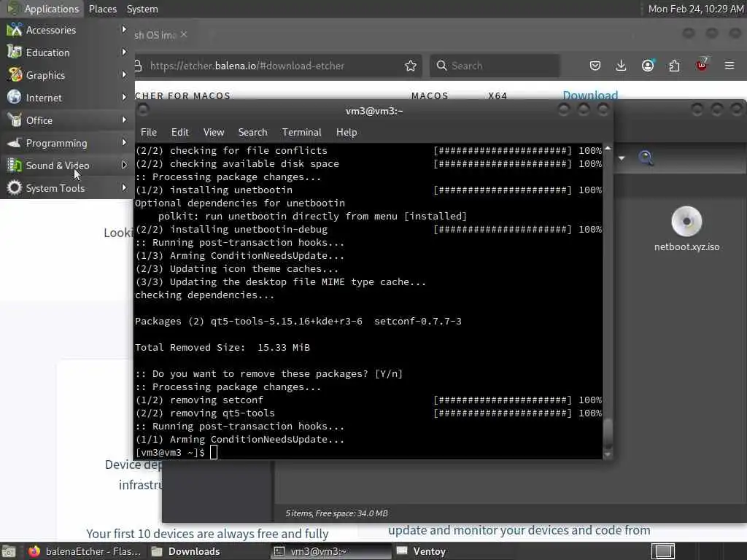Click show desktop icon in bottom panel
The width and height of the screenshot is (747, 560).
(9, 551)
